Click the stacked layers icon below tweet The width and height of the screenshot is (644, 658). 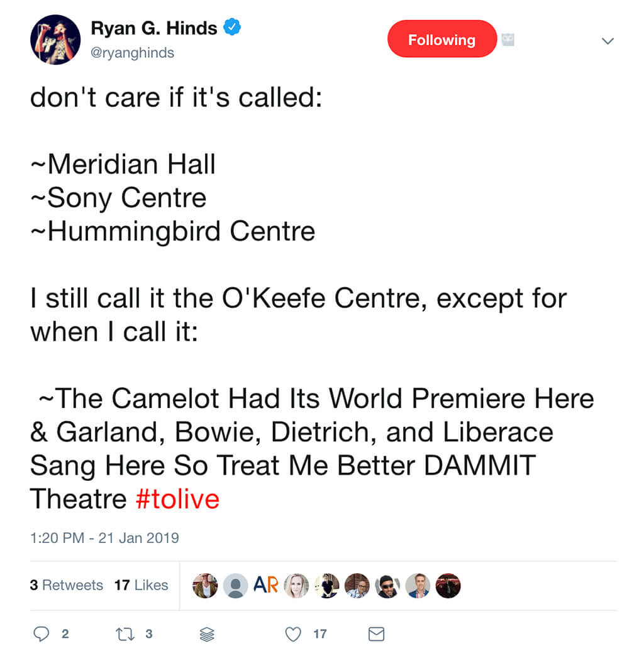(x=207, y=635)
